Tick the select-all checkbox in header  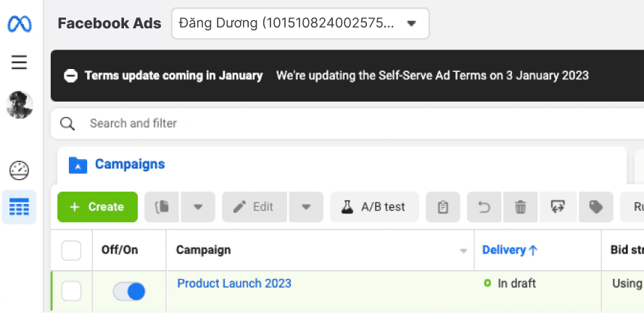tap(71, 251)
